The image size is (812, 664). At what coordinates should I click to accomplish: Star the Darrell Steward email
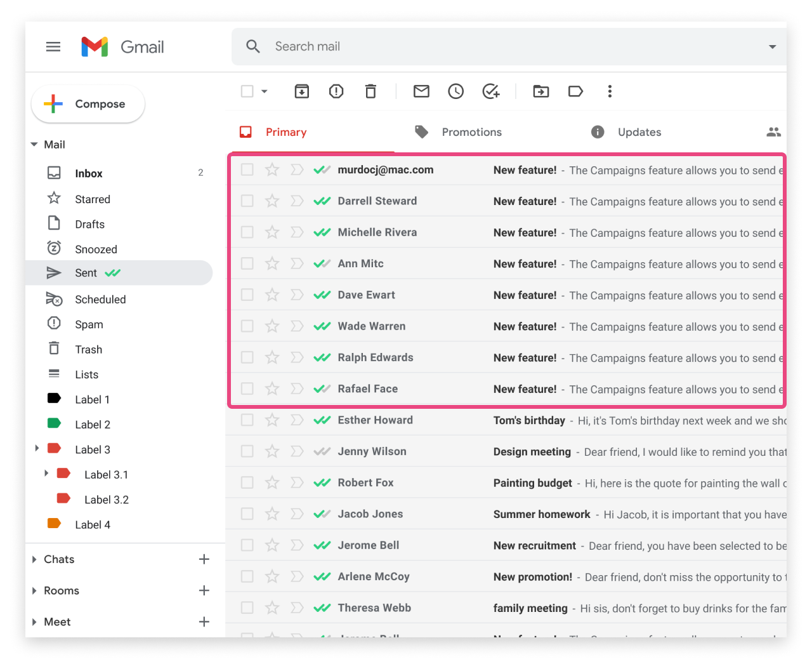(x=272, y=201)
